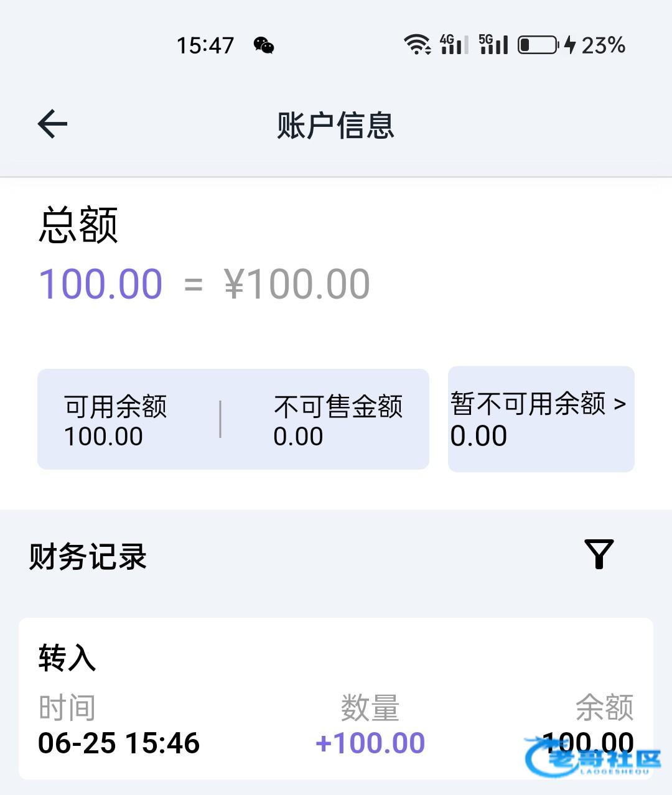672x795 pixels.
Task: Tap the 06-25 15:46 transaction time
Action: tap(119, 743)
